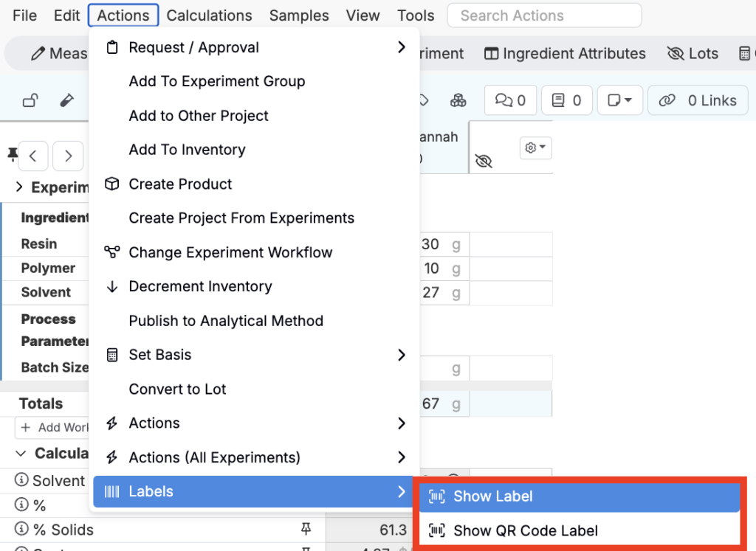Choose Create Product from Actions menu
Viewport: 756px width, 551px height.
point(180,184)
